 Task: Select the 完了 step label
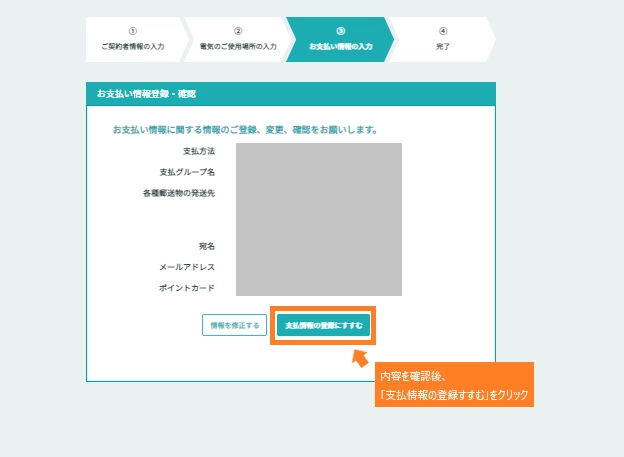(x=442, y=46)
